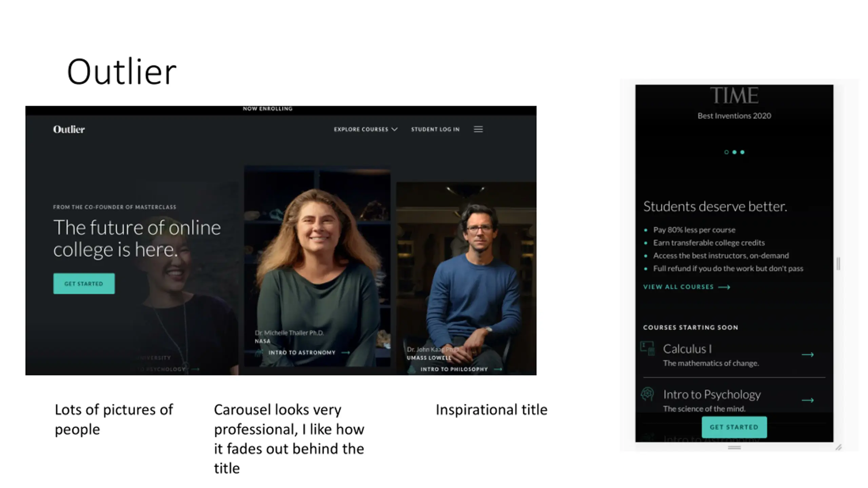
Task: Click the bottom resize handle of preview
Action: [734, 448]
